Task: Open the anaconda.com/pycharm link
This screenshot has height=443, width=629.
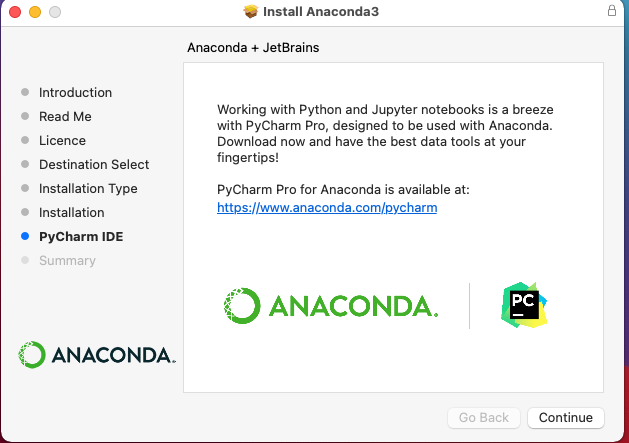Action: 327,208
